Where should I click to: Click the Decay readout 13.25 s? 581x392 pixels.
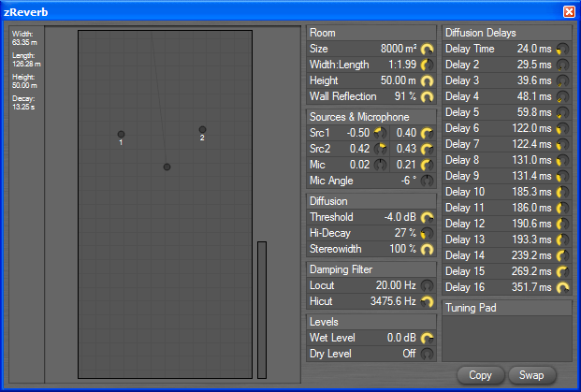(23, 107)
